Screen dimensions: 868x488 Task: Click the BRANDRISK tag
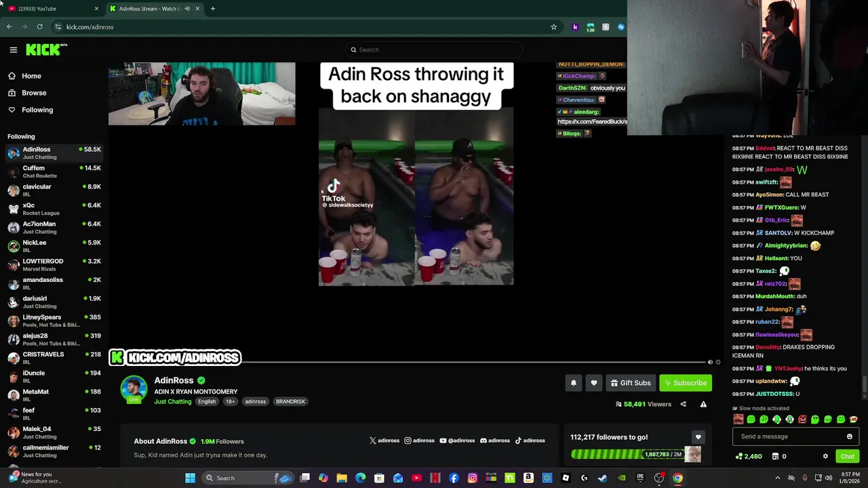pos(290,401)
